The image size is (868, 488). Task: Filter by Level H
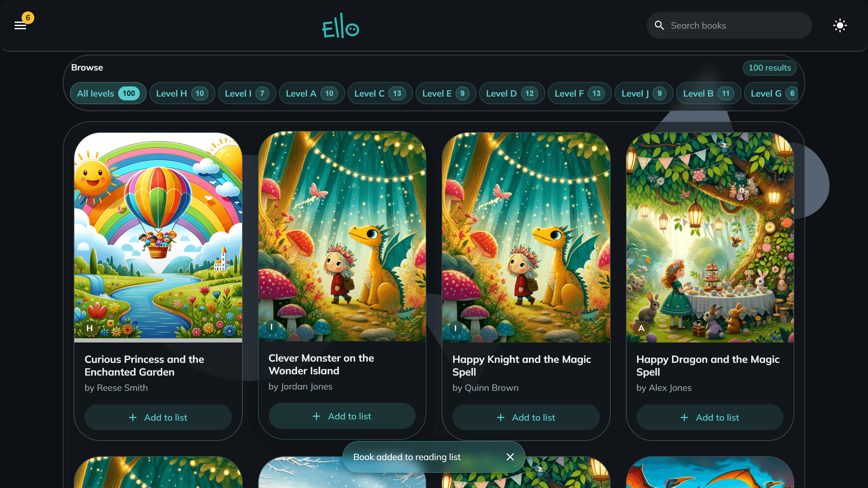182,93
